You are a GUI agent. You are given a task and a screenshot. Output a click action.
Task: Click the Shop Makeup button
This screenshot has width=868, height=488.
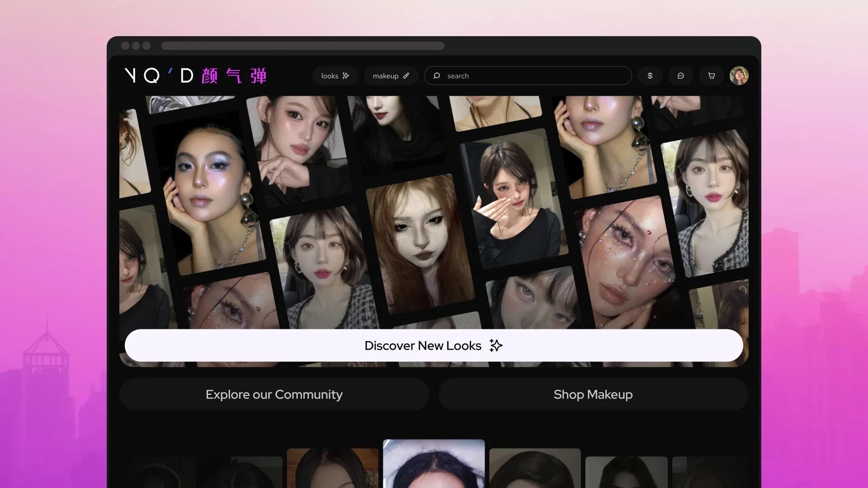[x=593, y=394]
